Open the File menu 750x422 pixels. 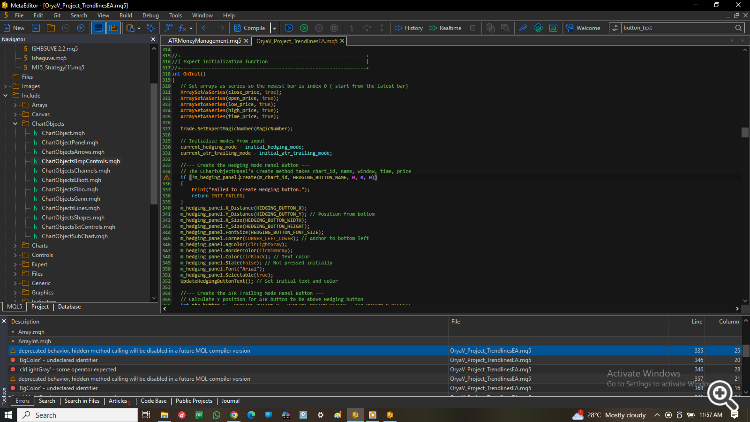(x=19, y=15)
